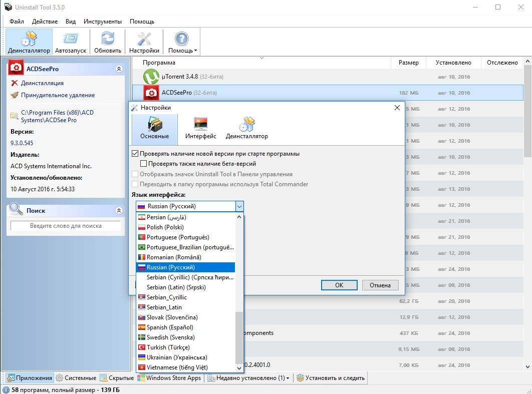This screenshot has width=532, height=394.
Task: Click the magnifier icon in Поиск panel
Action: coord(16,209)
